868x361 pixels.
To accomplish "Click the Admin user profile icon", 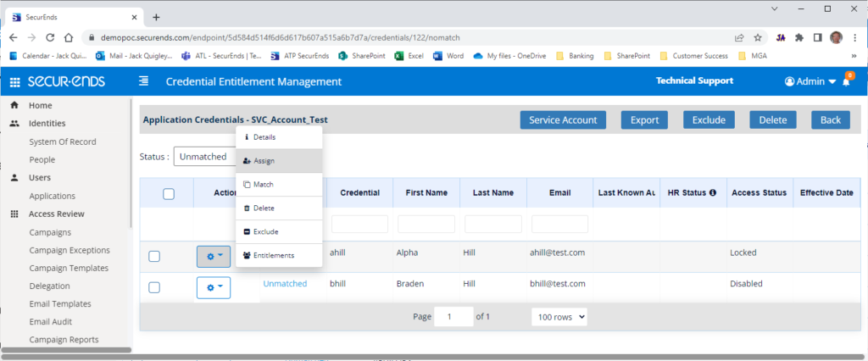I will pos(789,81).
